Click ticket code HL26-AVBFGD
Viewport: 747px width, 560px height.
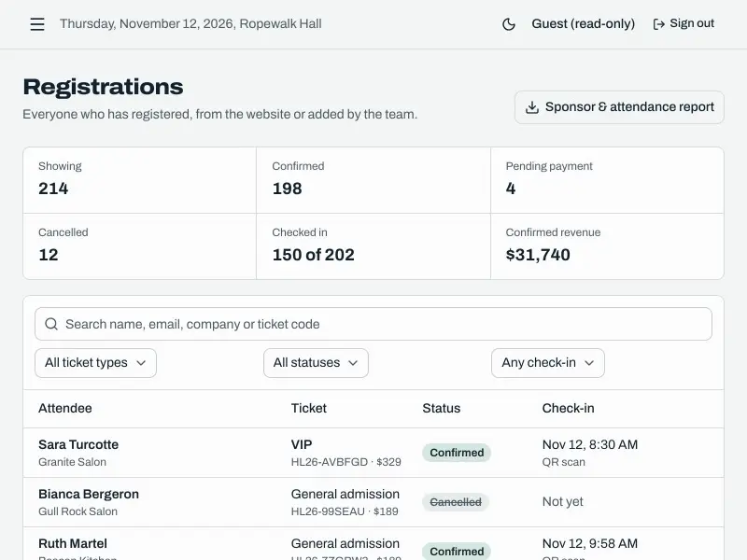click(x=330, y=462)
